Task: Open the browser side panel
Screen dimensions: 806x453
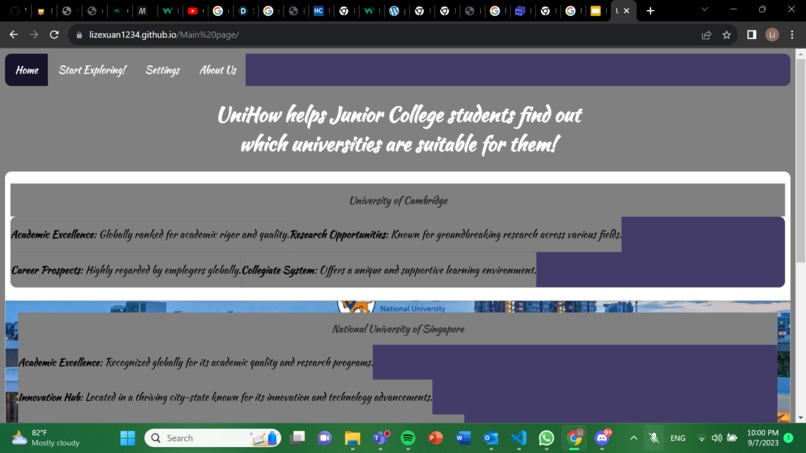Action: pos(752,34)
